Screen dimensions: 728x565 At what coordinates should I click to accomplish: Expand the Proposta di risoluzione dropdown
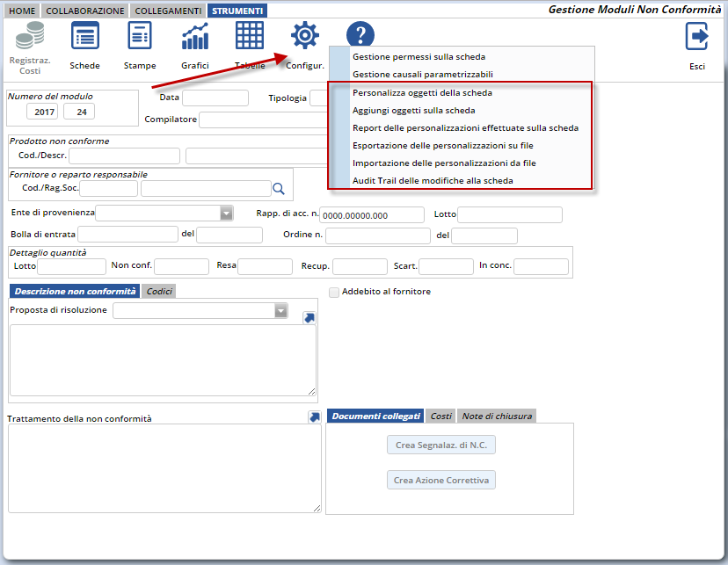point(280,310)
